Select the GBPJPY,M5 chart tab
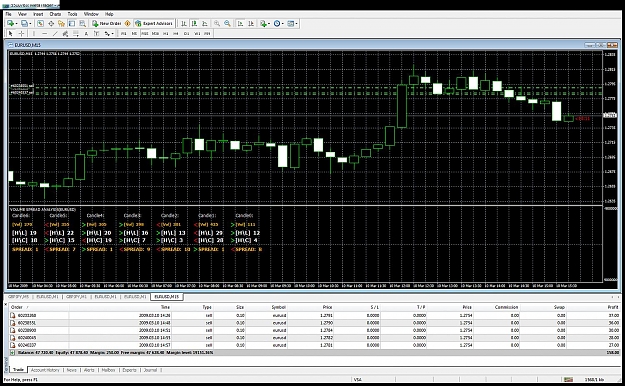The width and height of the screenshot is (625, 386). [x=18, y=297]
